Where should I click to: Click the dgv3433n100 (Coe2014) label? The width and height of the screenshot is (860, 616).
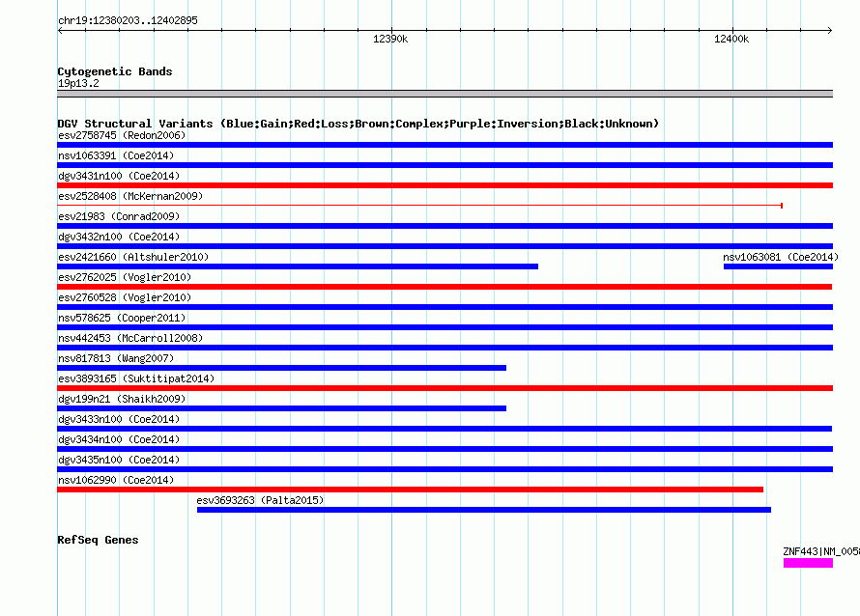[119, 419]
